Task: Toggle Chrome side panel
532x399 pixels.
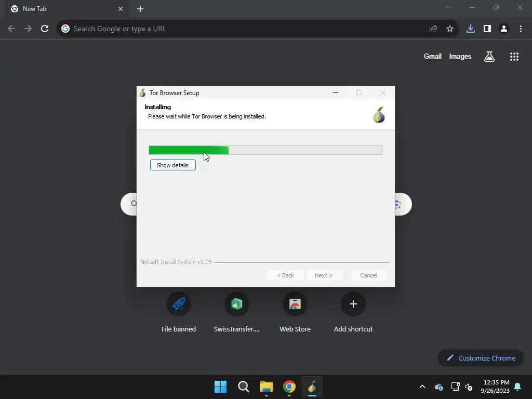Action: click(x=487, y=29)
